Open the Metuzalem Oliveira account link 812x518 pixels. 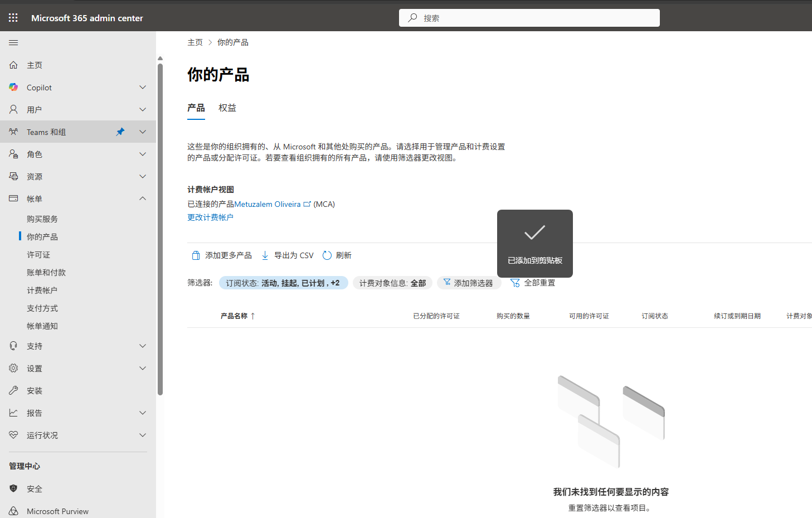click(268, 204)
